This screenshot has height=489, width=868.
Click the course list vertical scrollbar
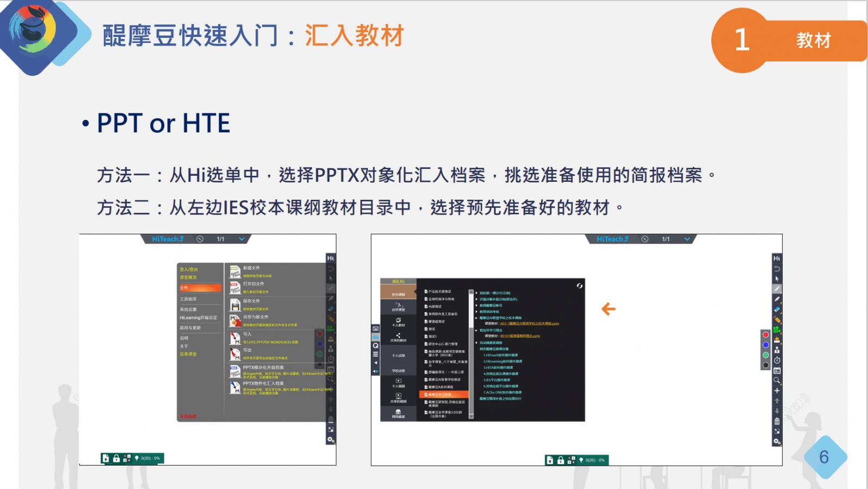click(x=471, y=353)
